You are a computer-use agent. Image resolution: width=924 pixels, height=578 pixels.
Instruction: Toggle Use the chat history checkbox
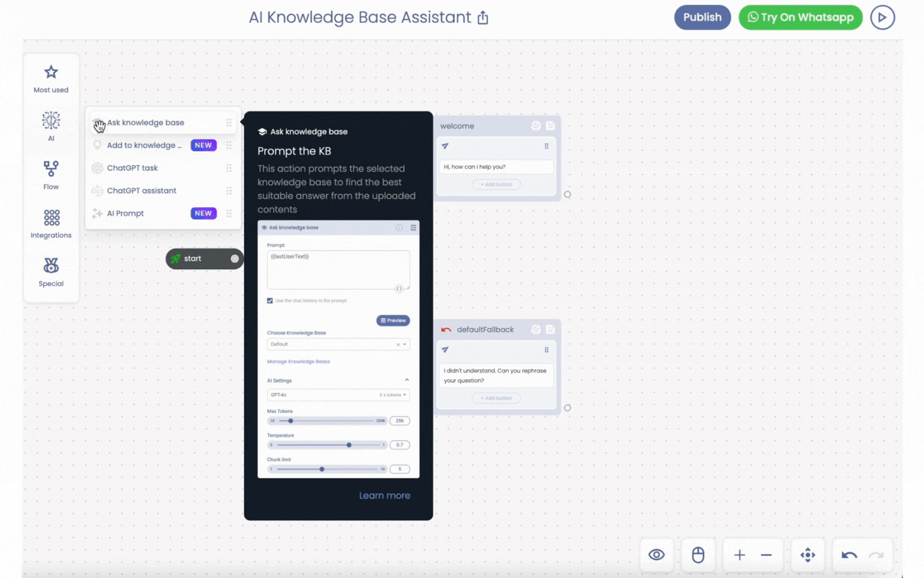click(x=270, y=300)
